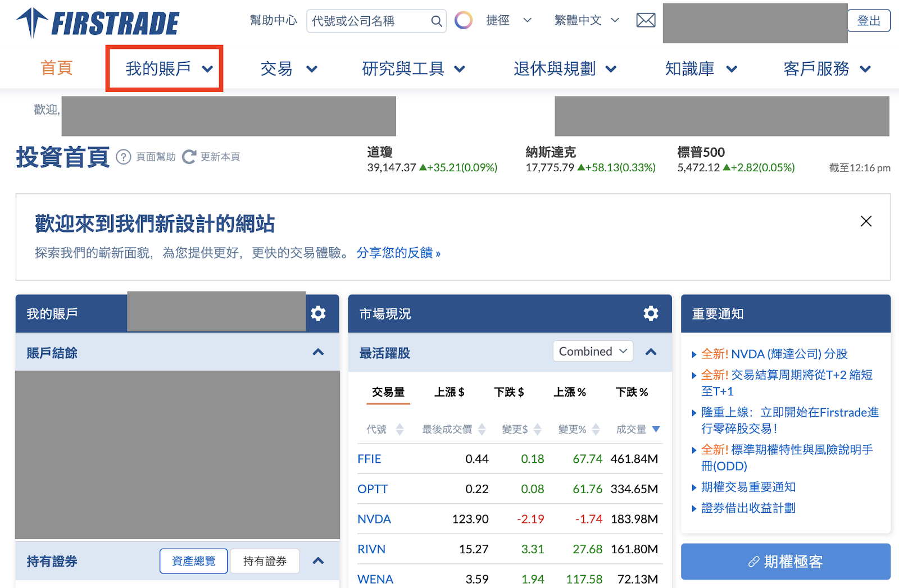Viewport: 899px width, 588px height.
Task: Select the 下跌 % tab
Action: pos(632,392)
